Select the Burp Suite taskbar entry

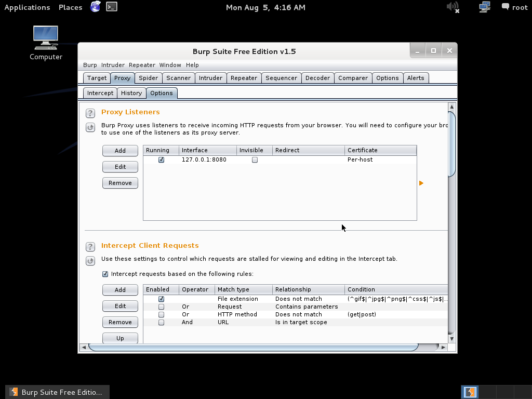(x=57, y=392)
